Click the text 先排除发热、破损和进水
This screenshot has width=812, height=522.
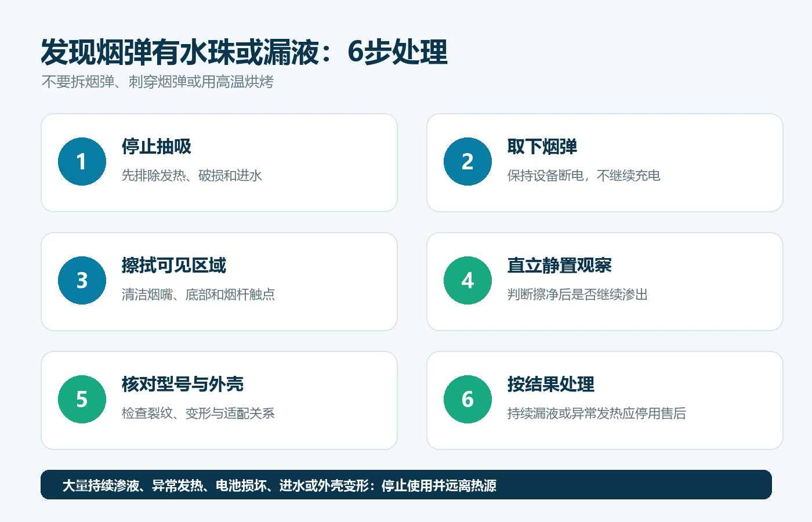[x=191, y=175]
